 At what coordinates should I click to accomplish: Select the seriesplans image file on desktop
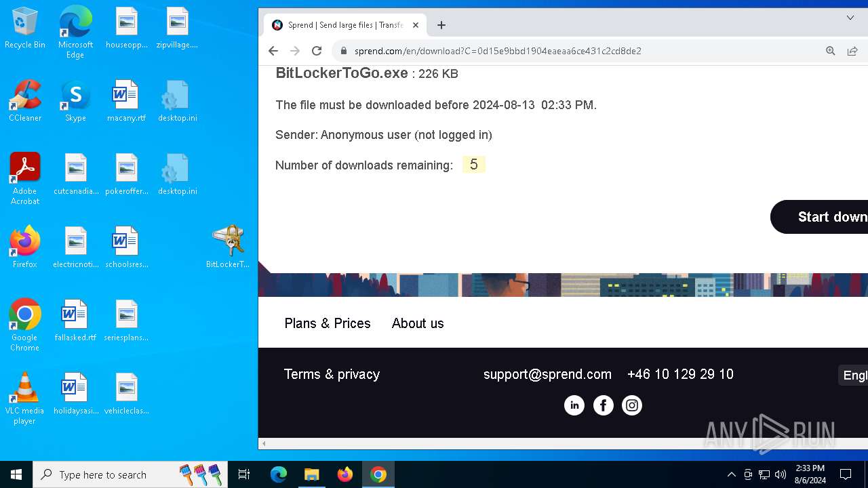126,321
